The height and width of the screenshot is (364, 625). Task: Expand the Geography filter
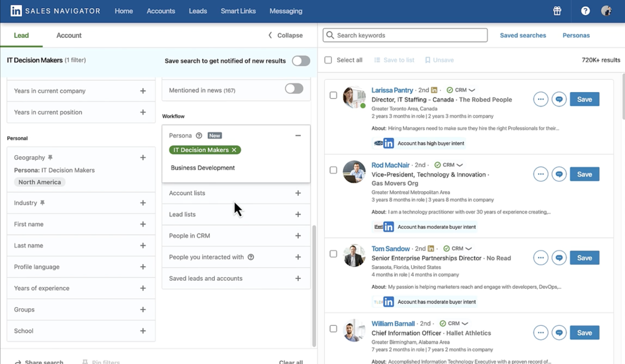(143, 158)
